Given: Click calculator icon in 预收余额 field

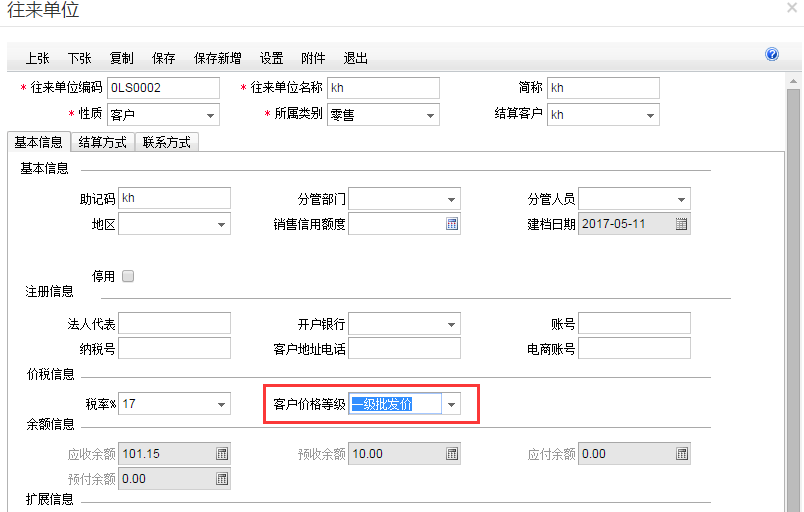Looking at the screenshot, I should point(451,454).
